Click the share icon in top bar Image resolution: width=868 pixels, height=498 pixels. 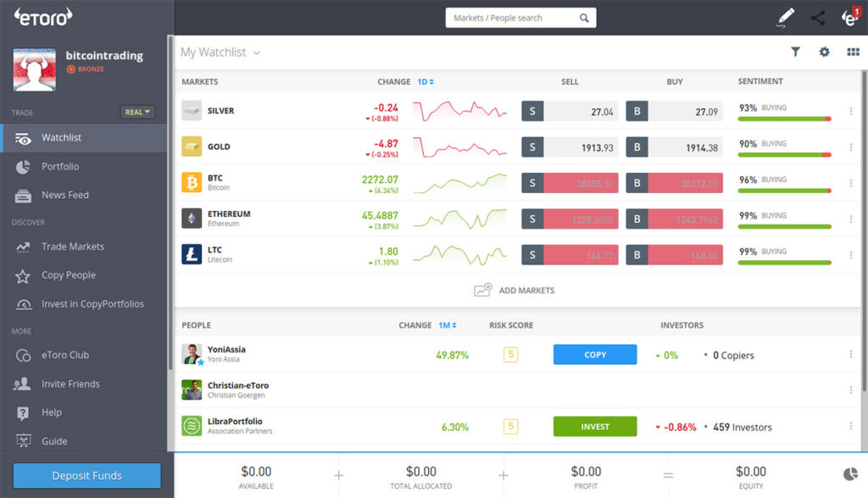pos(818,19)
